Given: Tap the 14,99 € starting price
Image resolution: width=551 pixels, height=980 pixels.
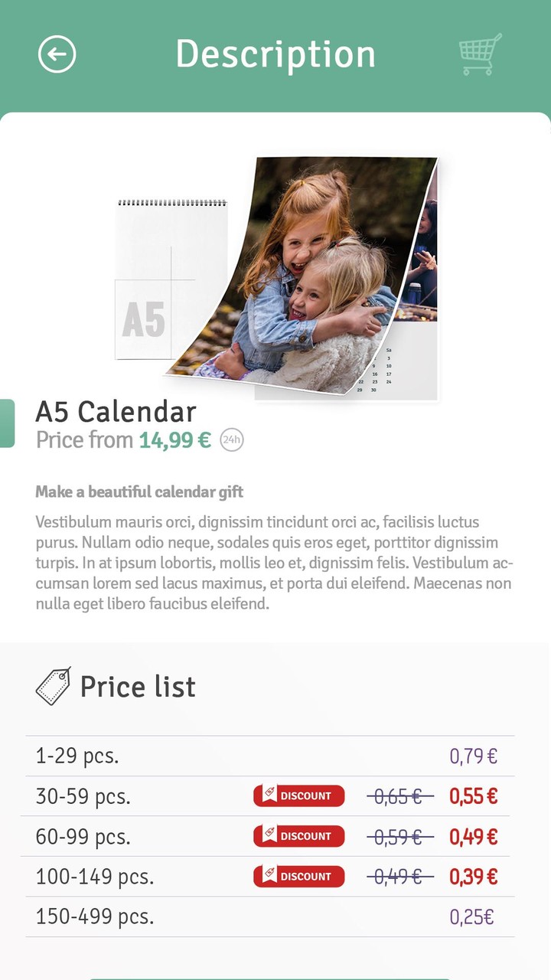Looking at the screenshot, I should [174, 440].
